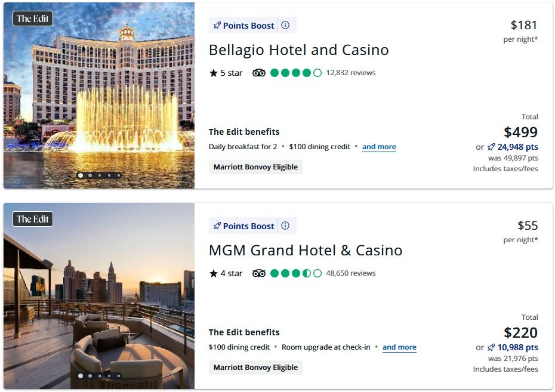Viewport: 555px width, 392px height.
Task: Click the Tripadvisor owl icon for Bellagio
Action: tap(259, 73)
